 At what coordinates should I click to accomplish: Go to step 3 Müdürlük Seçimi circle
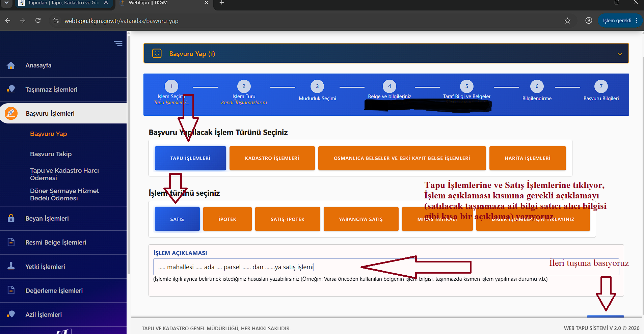[317, 86]
